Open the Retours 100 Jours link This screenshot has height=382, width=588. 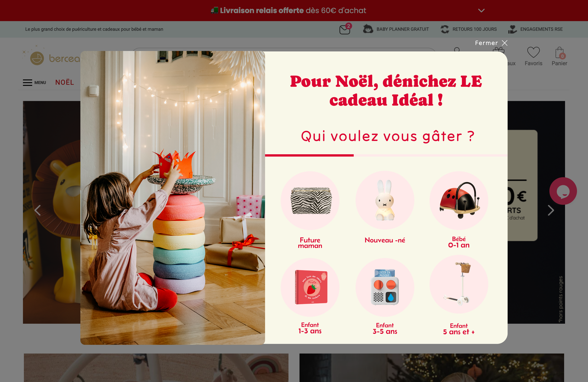coord(468,29)
